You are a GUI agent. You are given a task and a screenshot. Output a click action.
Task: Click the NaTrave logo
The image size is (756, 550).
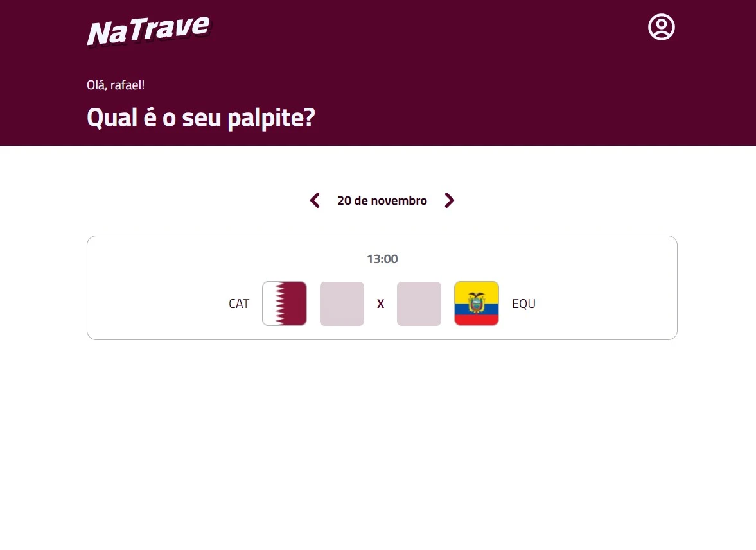coord(148,30)
